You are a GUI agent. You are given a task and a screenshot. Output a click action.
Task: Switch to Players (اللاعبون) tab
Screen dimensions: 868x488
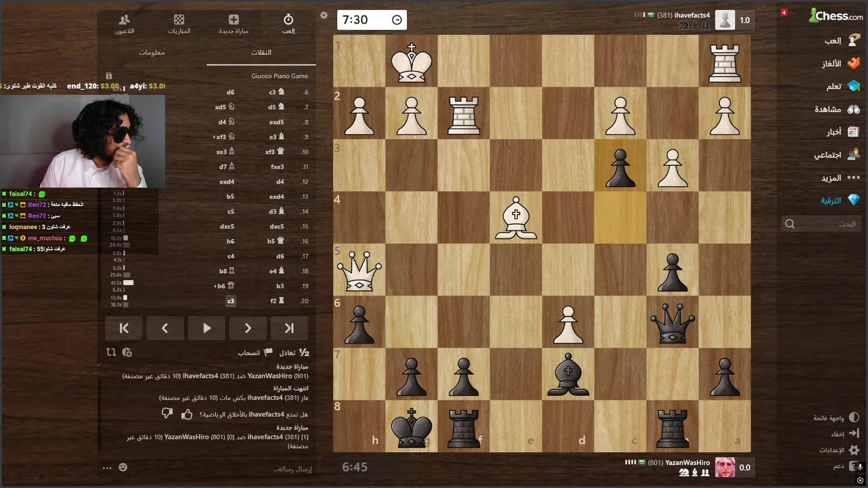(x=124, y=24)
